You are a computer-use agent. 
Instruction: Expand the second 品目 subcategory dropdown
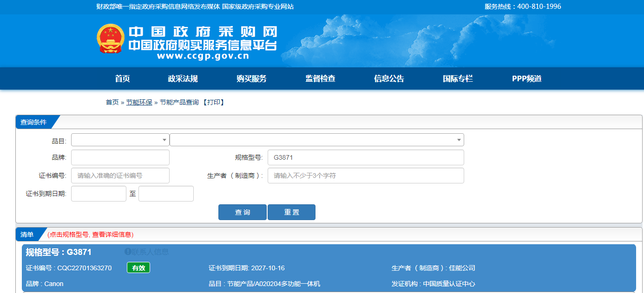pos(316,140)
